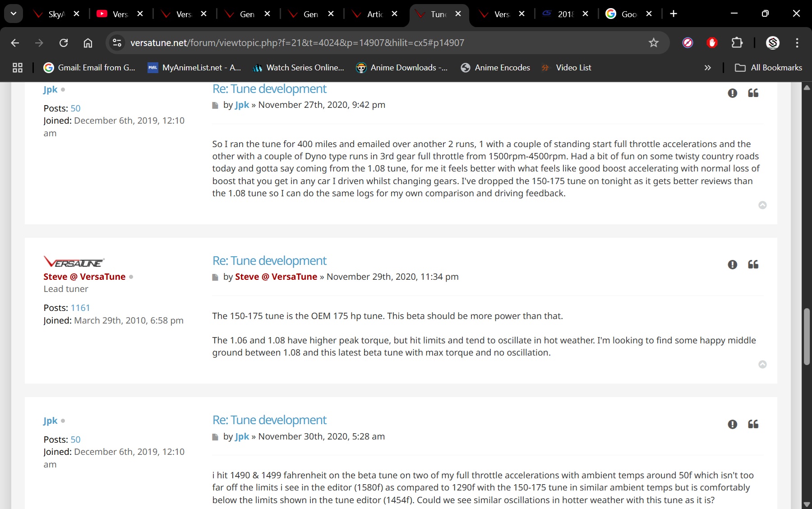Open site information icon in address bar

(117, 43)
